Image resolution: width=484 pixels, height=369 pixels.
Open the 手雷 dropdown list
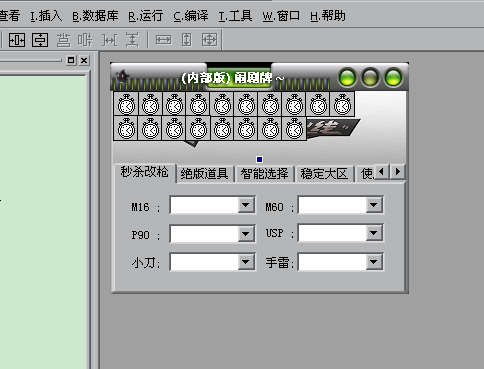pyautogui.click(x=374, y=262)
